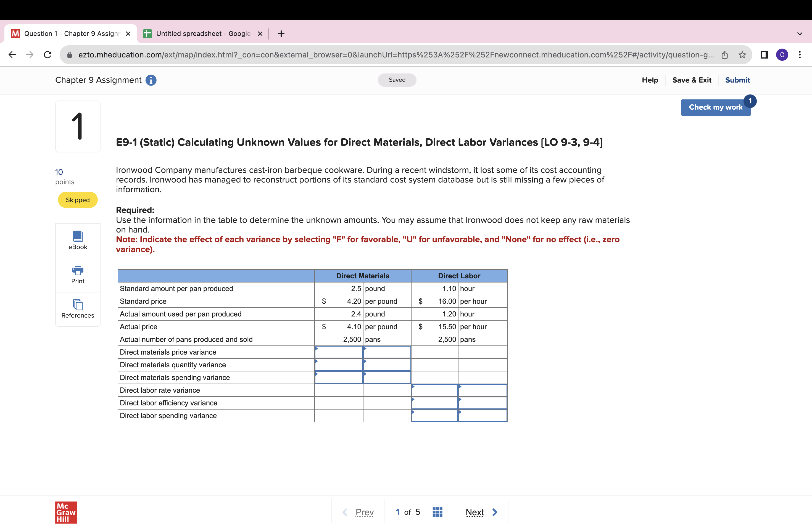Click the share icon in the address bar
The height and width of the screenshot is (528, 812).
coord(725,55)
